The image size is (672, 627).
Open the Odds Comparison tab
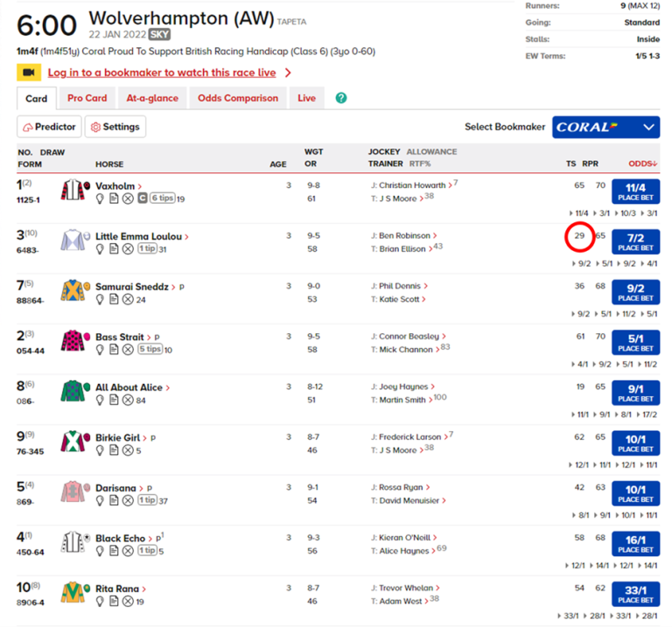point(238,98)
